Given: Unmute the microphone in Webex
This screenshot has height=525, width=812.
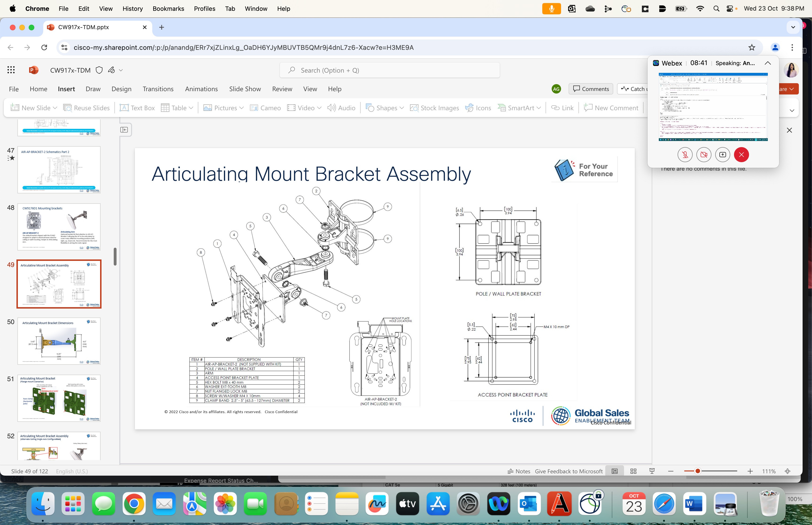Looking at the screenshot, I should [685, 154].
